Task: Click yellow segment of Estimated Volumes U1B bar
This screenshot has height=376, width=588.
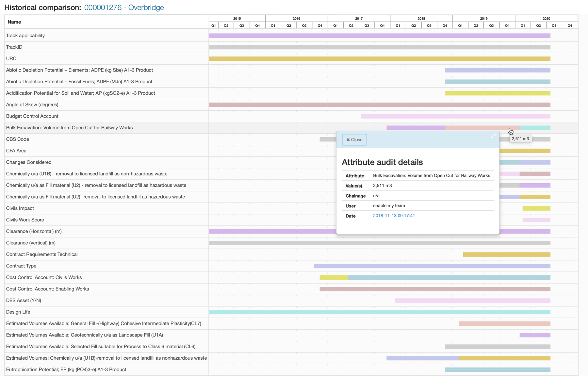Action: tap(505, 358)
